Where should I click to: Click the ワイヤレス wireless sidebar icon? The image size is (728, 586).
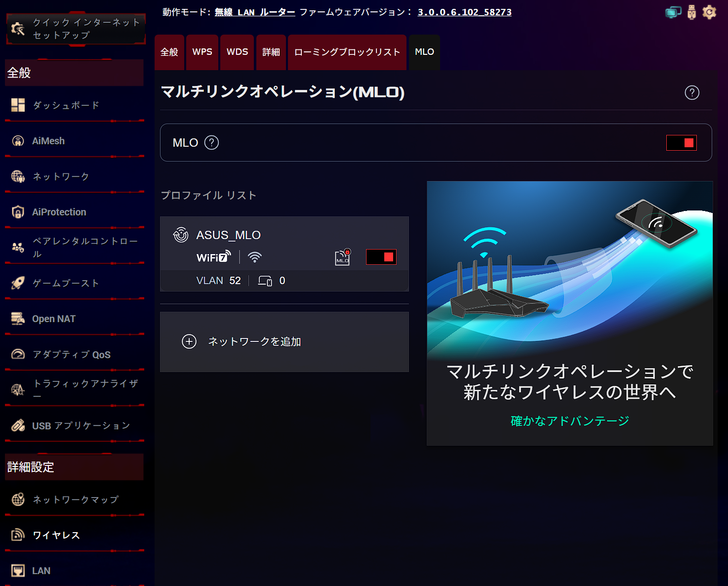(18, 535)
